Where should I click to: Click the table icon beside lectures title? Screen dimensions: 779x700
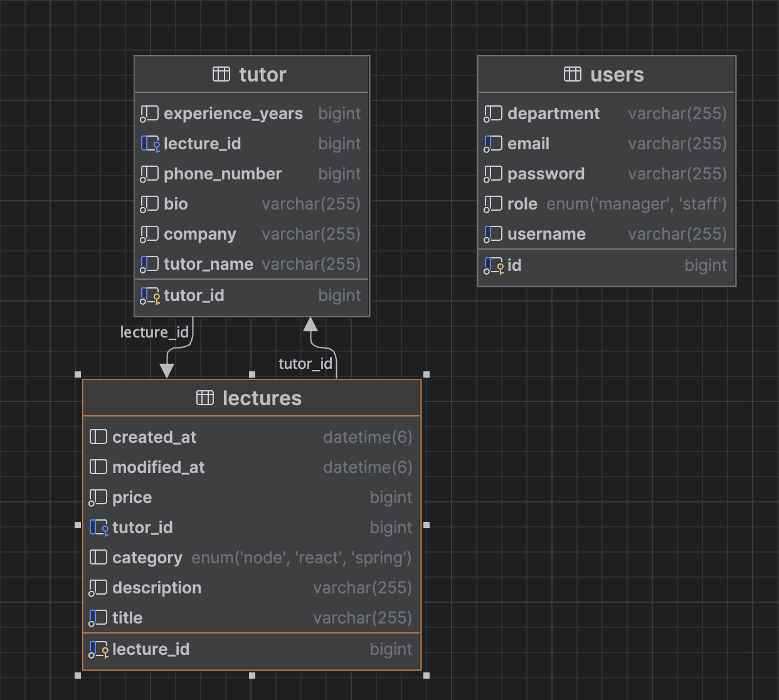click(205, 398)
